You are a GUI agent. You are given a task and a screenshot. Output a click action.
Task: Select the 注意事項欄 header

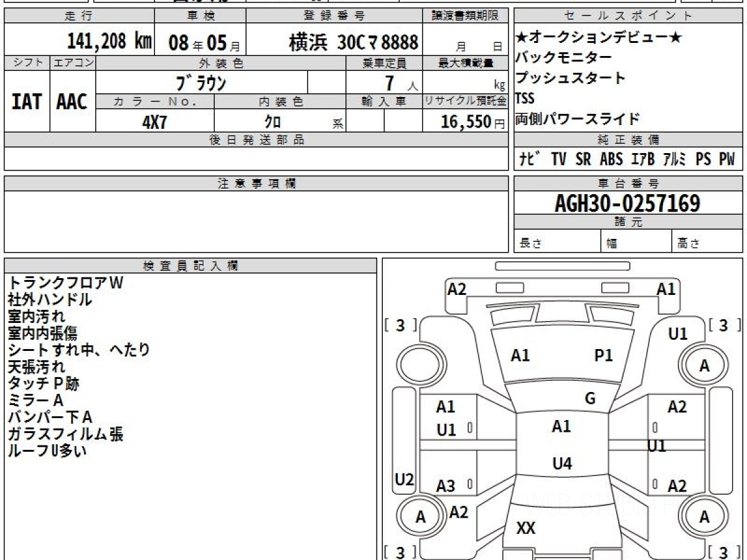256,184
